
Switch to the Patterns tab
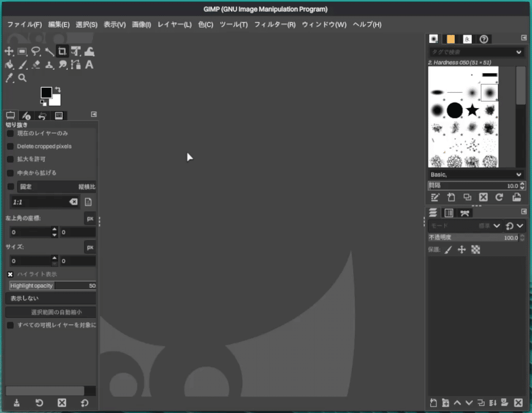pyautogui.click(x=450, y=39)
